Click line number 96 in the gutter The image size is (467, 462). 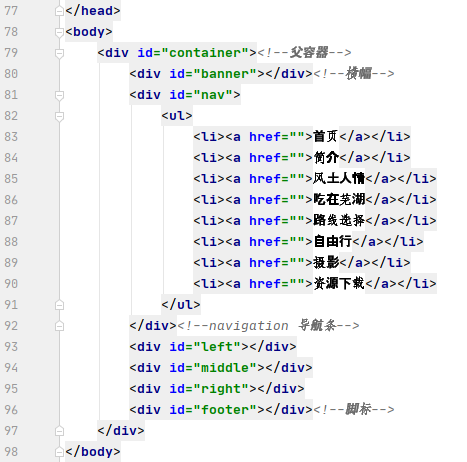[x=11, y=410]
